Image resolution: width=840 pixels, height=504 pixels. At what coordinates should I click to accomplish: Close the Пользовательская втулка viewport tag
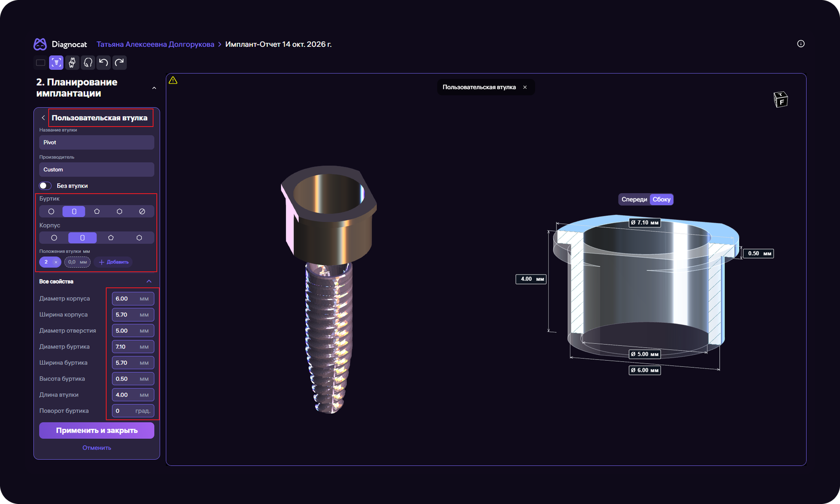point(524,87)
